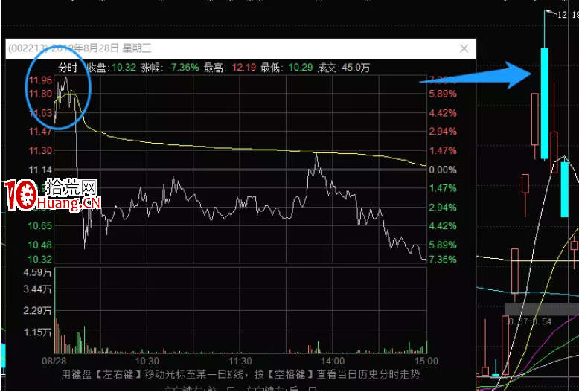Click the keyboard hint text 用键盘【左右键】
Viewport: 579px width, 392px height.
[x=100, y=375]
